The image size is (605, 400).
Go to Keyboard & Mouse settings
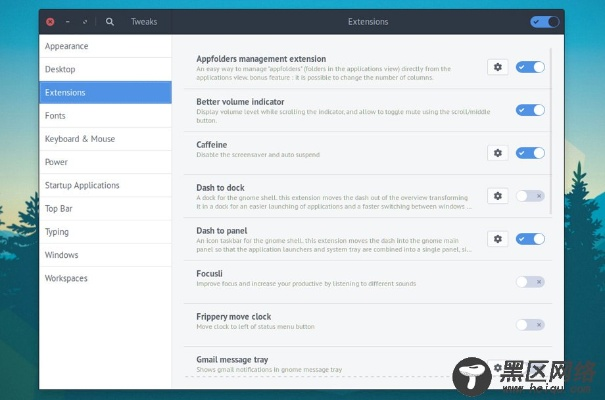click(105, 139)
